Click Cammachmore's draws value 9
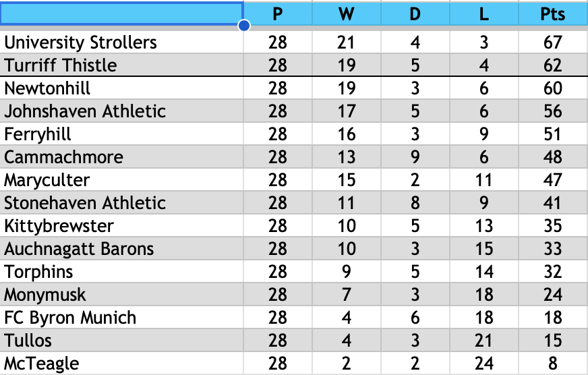588x375 pixels. [x=415, y=156]
